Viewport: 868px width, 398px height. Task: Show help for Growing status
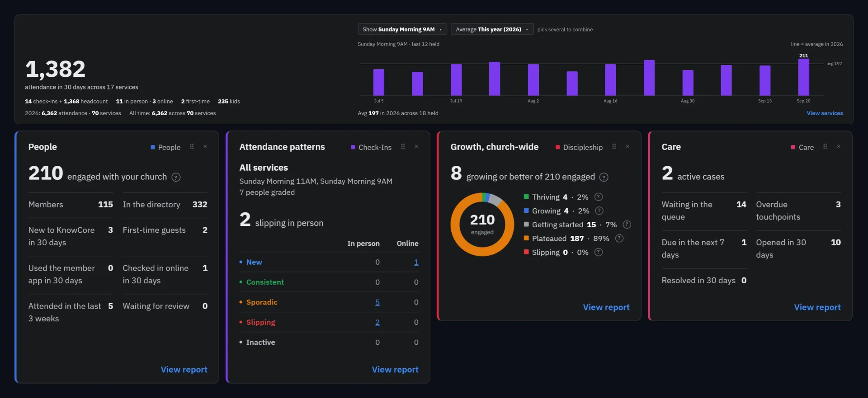599,211
